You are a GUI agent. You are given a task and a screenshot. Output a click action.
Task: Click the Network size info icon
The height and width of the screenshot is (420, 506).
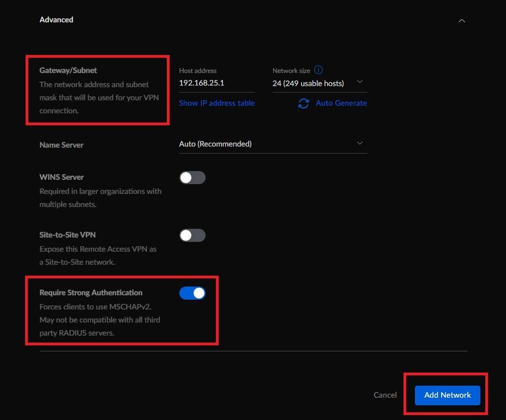click(318, 70)
